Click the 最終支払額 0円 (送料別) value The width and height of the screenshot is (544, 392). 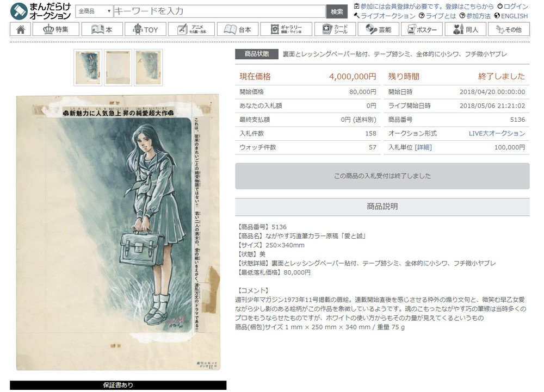(358, 120)
